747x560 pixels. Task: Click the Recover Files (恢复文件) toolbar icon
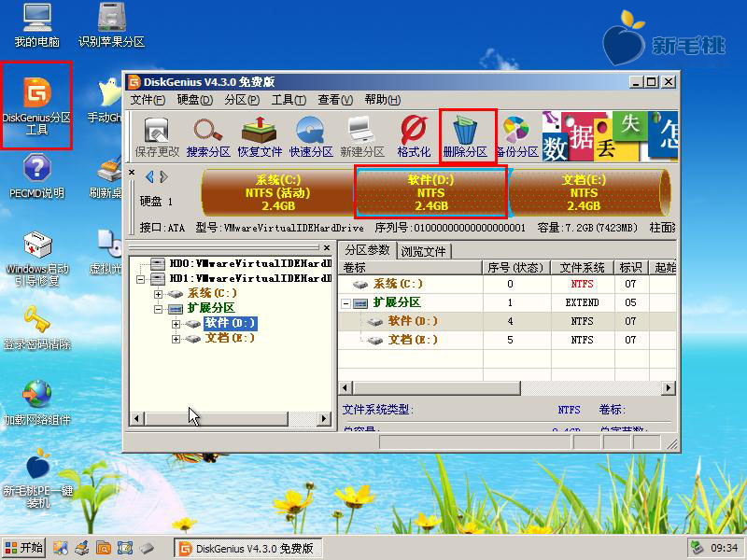[x=260, y=137]
